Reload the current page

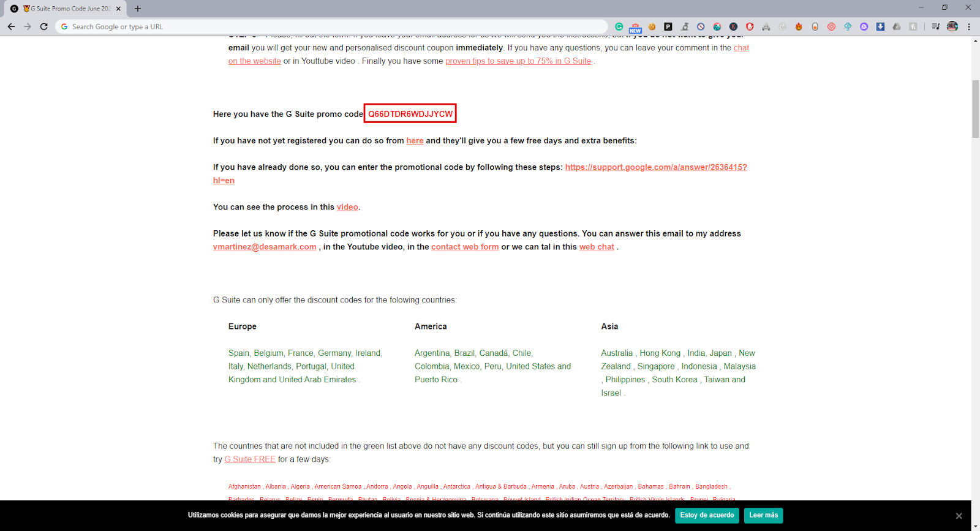(x=43, y=26)
